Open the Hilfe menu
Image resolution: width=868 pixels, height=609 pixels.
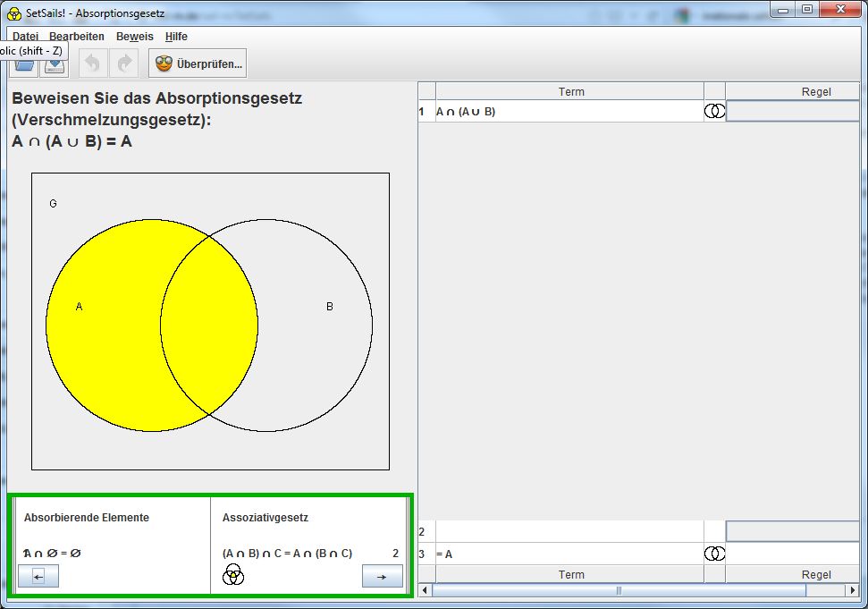[x=176, y=37]
